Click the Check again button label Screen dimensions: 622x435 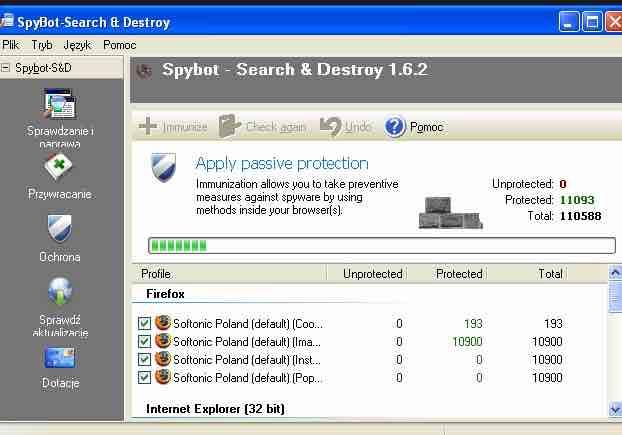pos(276,127)
